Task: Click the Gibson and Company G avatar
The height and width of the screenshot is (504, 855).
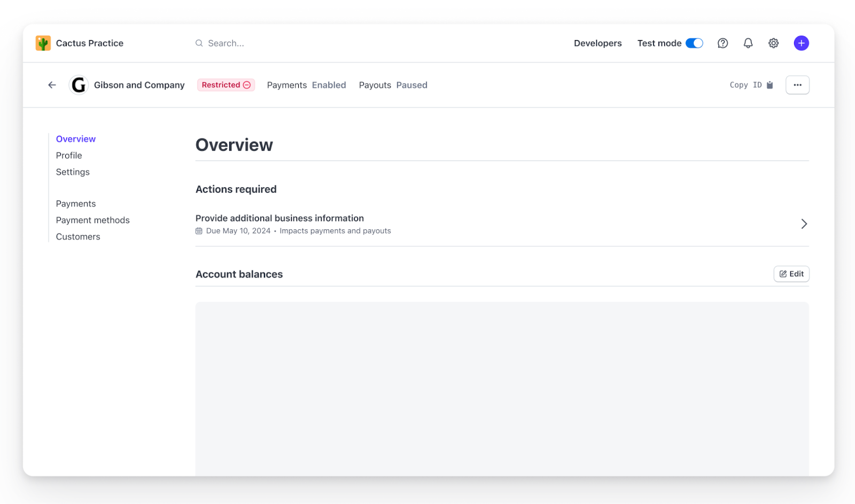Action: (79, 85)
